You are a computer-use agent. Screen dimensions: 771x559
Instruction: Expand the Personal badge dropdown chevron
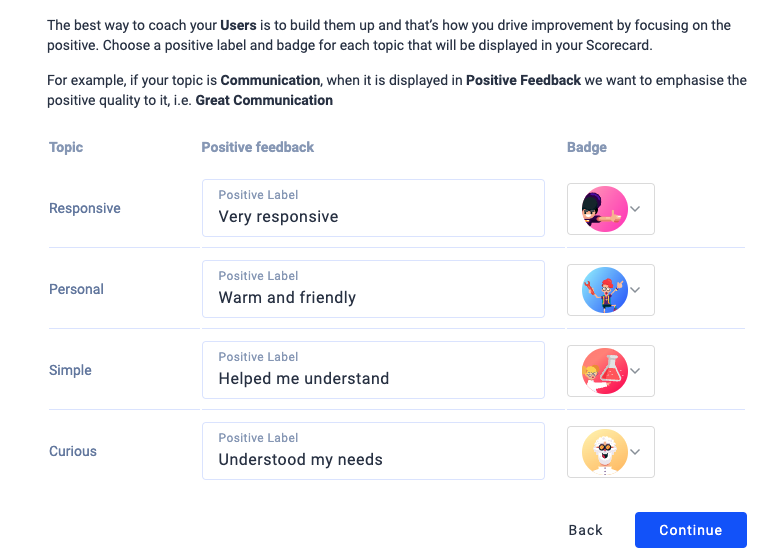[635, 290]
